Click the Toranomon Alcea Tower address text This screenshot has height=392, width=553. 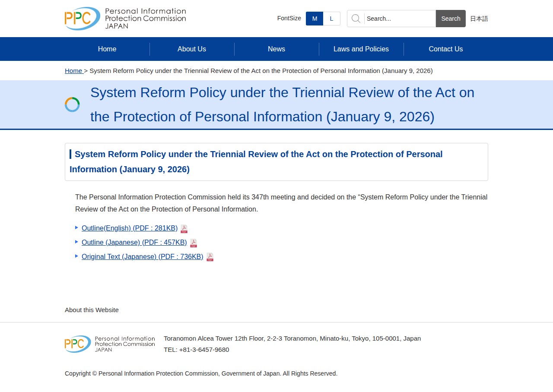tap(292, 338)
